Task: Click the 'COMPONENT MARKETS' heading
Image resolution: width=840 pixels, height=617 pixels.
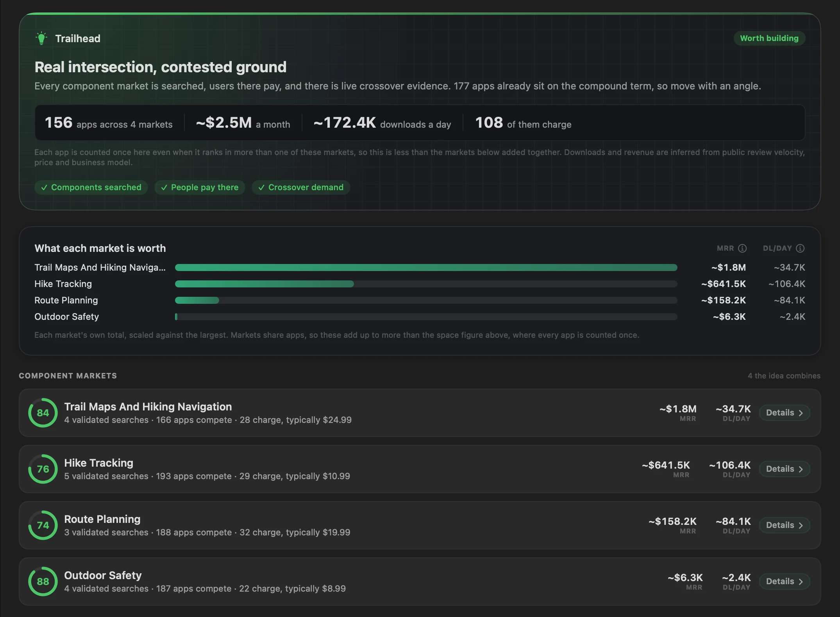Action: [x=68, y=376]
